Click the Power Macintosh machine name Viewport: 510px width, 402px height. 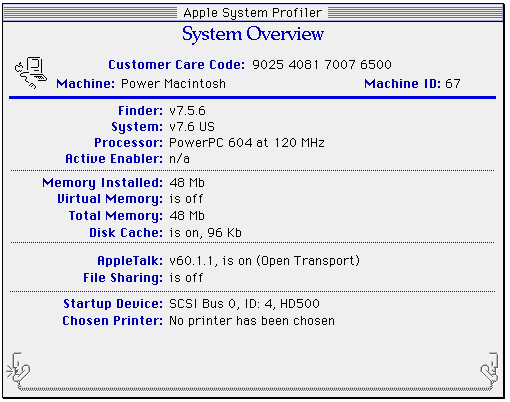(x=173, y=83)
